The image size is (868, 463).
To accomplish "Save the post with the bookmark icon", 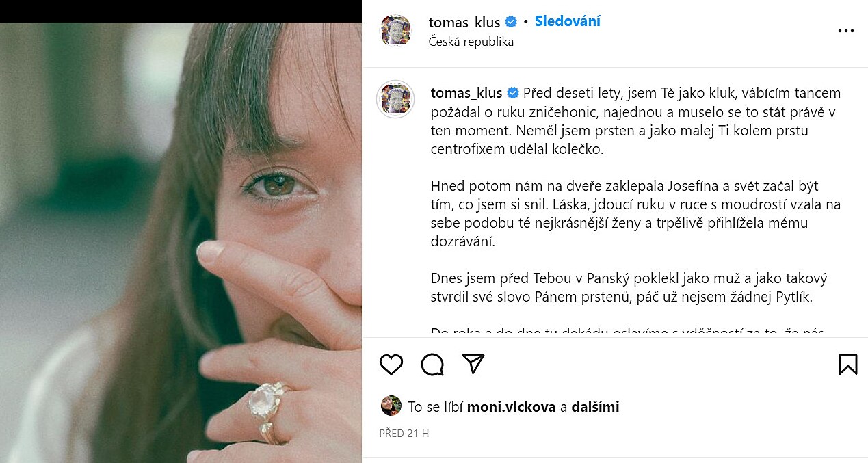I will point(847,364).
